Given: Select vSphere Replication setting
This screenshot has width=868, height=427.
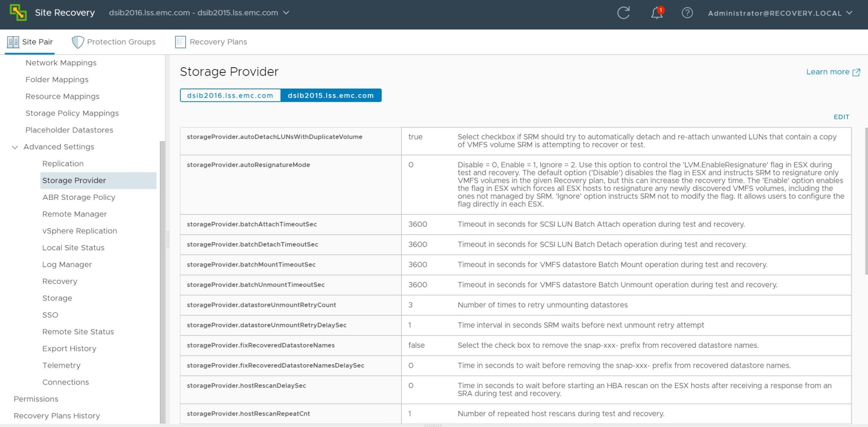Looking at the screenshot, I should (80, 231).
